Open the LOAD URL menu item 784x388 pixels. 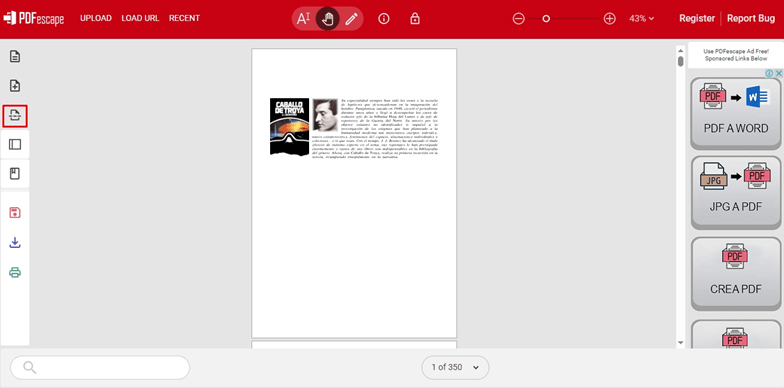pos(140,18)
